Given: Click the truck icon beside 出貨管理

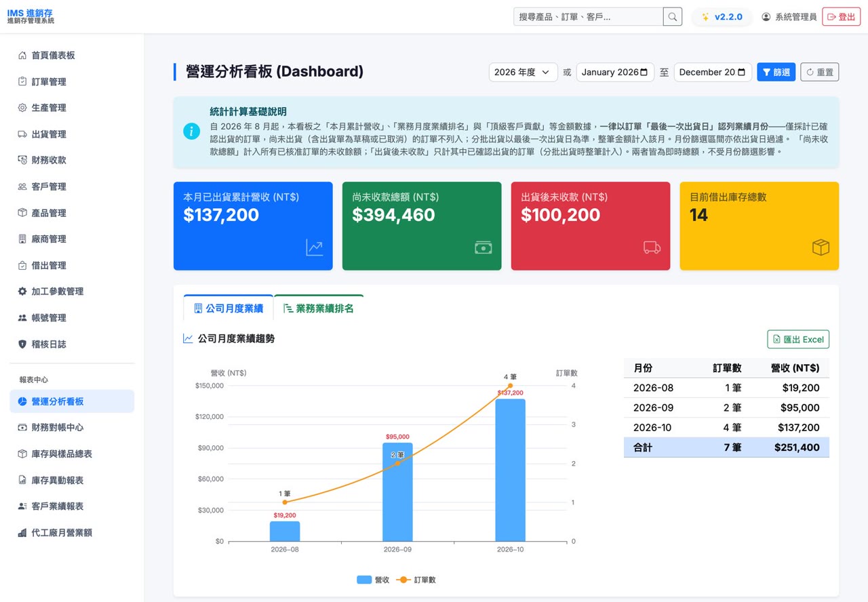Looking at the screenshot, I should (22, 134).
